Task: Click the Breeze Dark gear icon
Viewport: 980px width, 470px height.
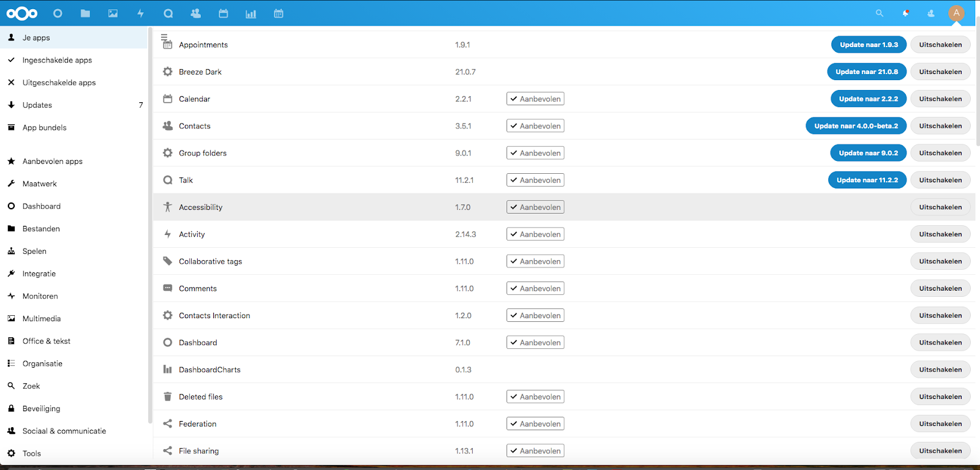Action: pos(168,72)
